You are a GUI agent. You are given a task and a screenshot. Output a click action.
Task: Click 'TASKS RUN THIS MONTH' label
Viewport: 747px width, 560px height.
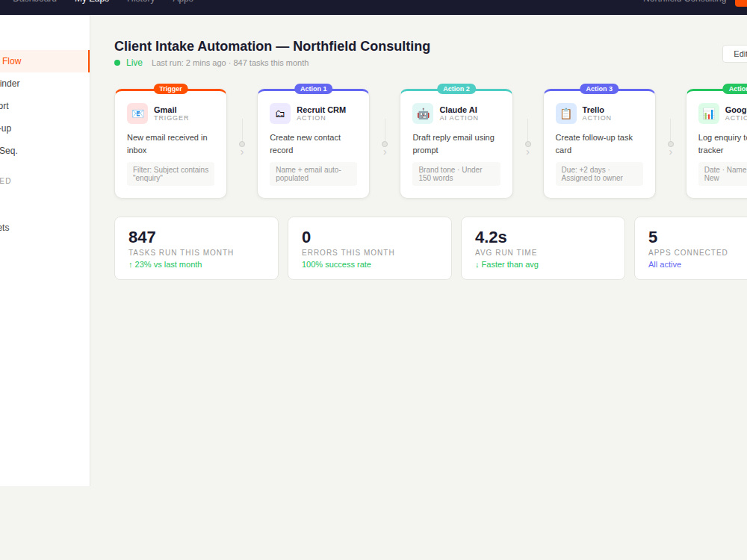click(181, 252)
